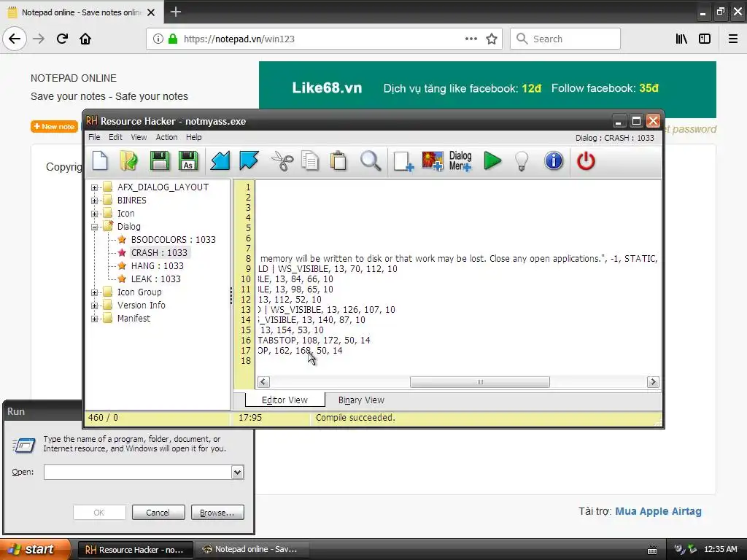Click Resource Hacker taskbar button
747x560 pixels.
[135, 550]
